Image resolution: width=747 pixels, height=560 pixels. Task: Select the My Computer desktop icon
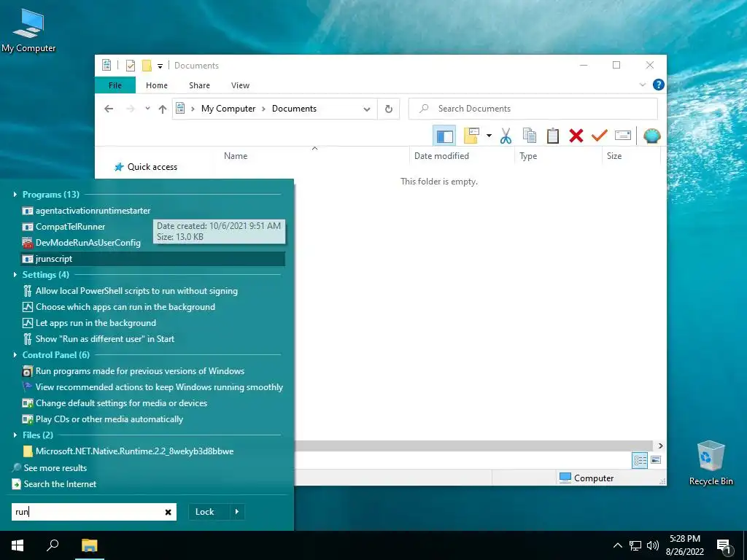pos(28,29)
